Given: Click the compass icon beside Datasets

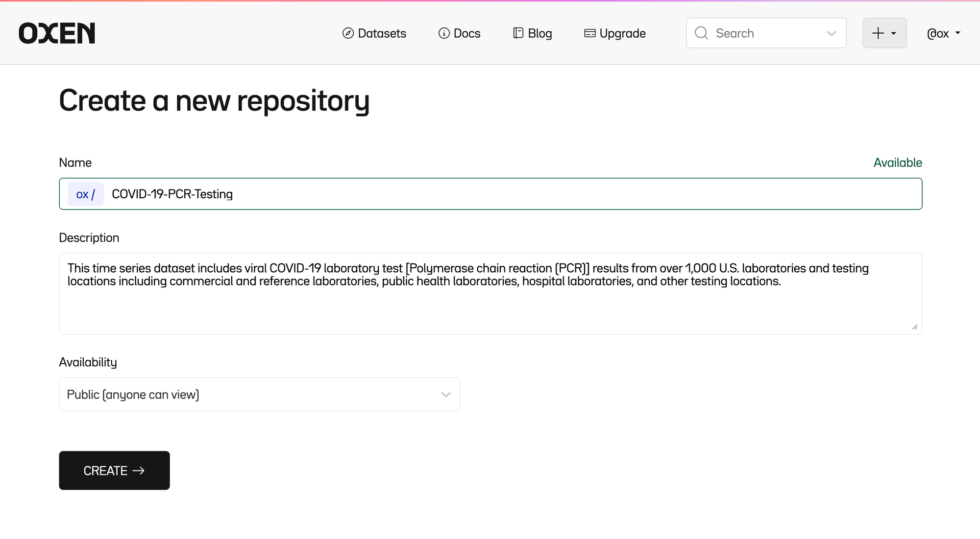Looking at the screenshot, I should [x=348, y=33].
